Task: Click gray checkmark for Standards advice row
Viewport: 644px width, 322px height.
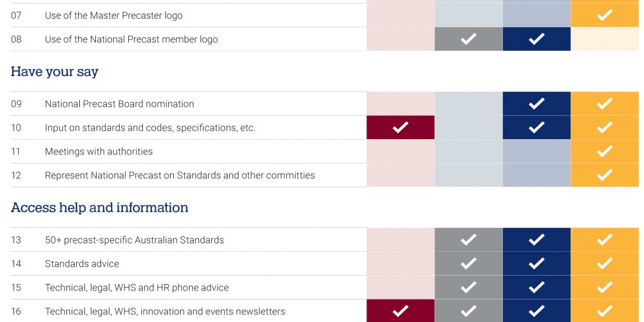Action: click(x=469, y=263)
